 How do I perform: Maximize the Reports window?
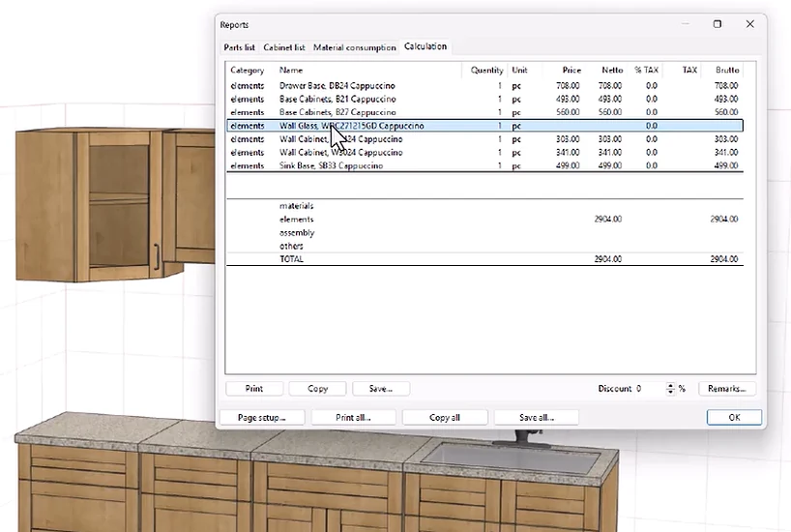(718, 24)
